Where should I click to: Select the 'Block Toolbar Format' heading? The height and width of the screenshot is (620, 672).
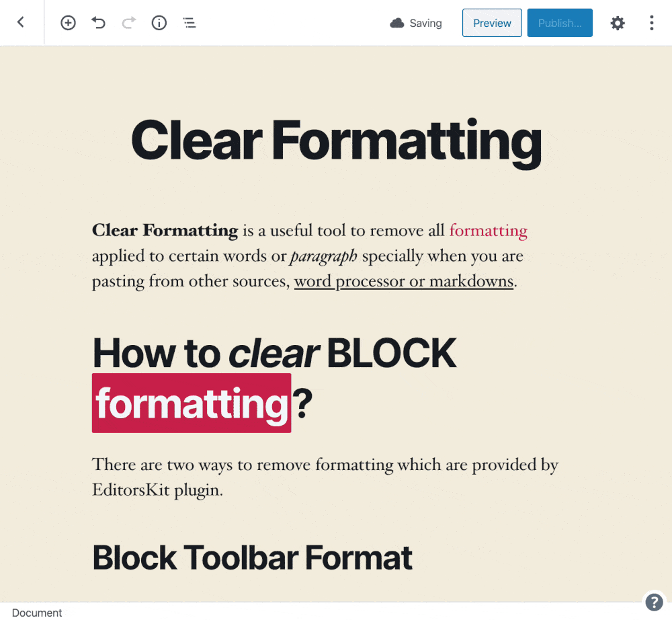pos(253,558)
